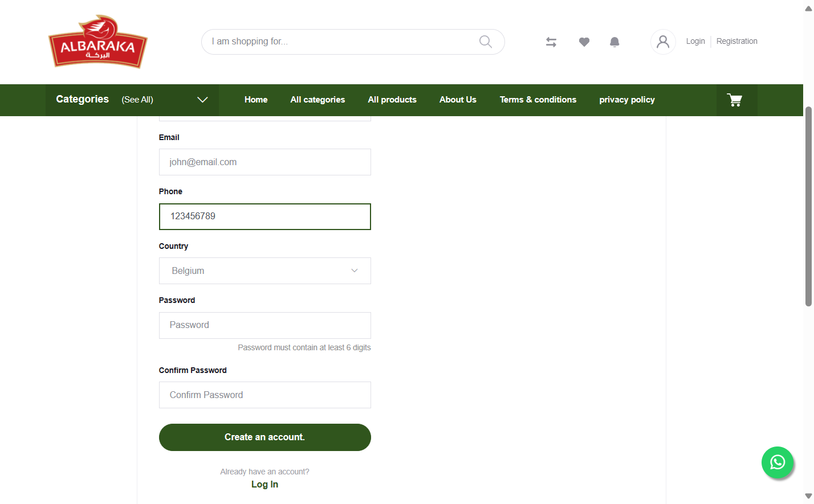Focus the search box 'I am shopping for...'
This screenshot has height=504, width=814.
pyautogui.click(x=353, y=42)
